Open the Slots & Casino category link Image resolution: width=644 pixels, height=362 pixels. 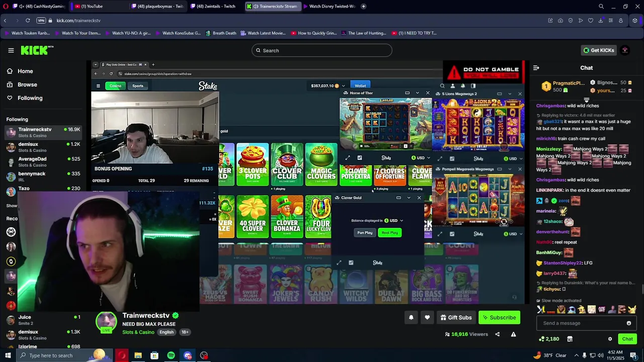coord(138,332)
